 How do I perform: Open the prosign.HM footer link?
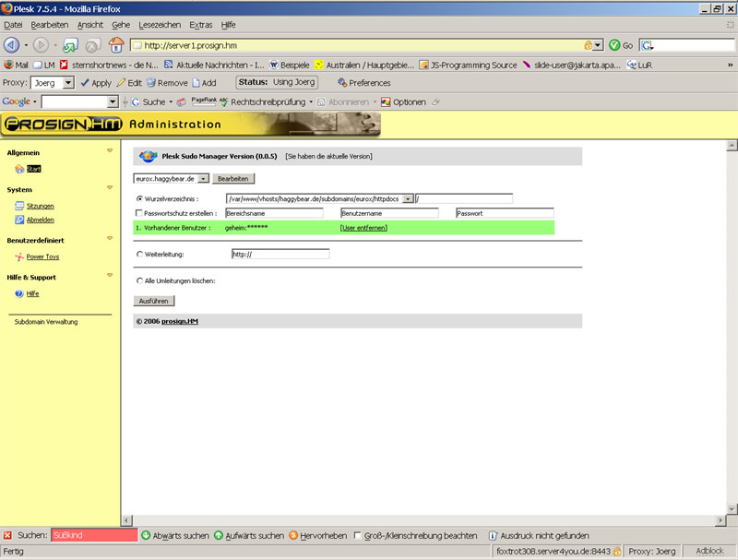[x=179, y=321]
